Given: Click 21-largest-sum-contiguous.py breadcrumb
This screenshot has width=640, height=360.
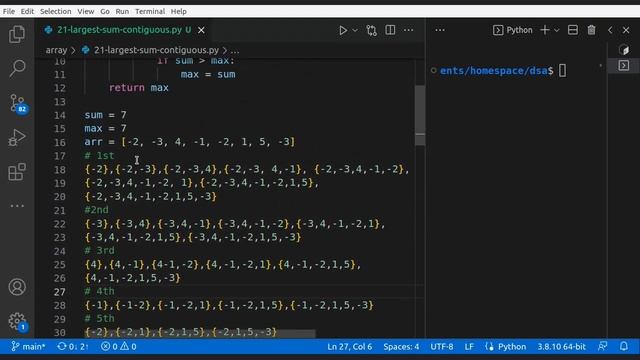Looking at the screenshot, I should 156,50.
